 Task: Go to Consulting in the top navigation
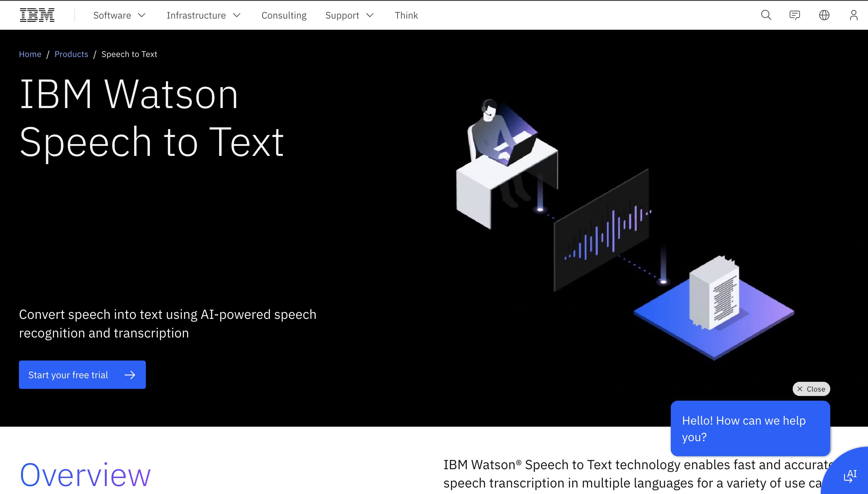click(284, 15)
